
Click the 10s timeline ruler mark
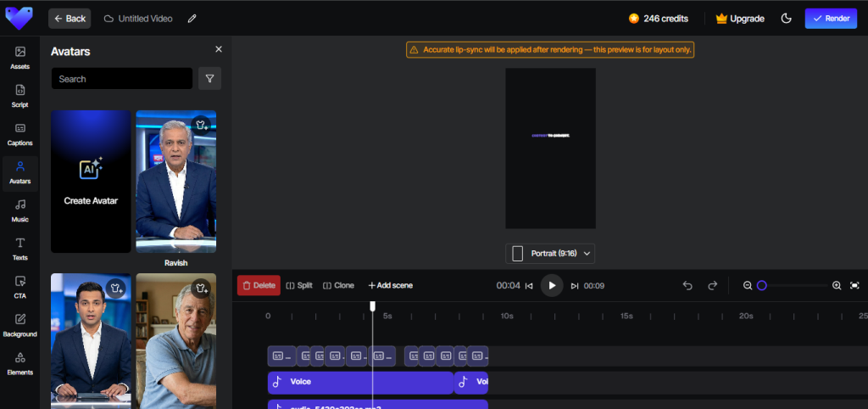pos(507,316)
